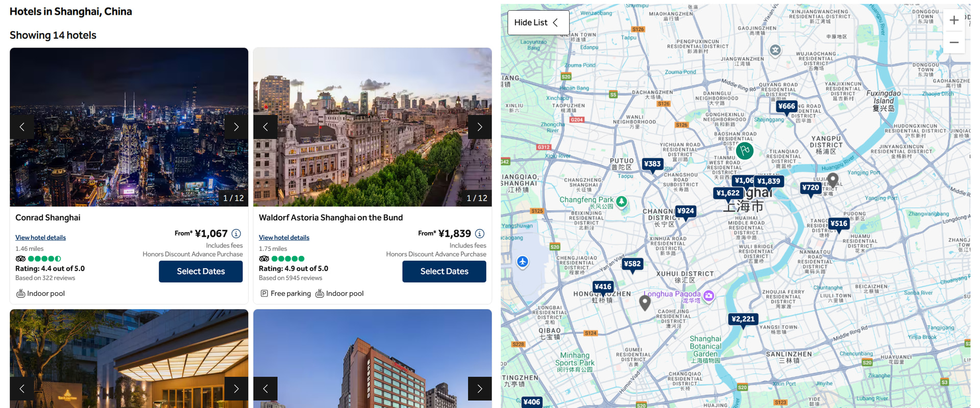980x408 pixels.
Task: Click Select Dates for Conrad Shanghai
Action: [201, 271]
